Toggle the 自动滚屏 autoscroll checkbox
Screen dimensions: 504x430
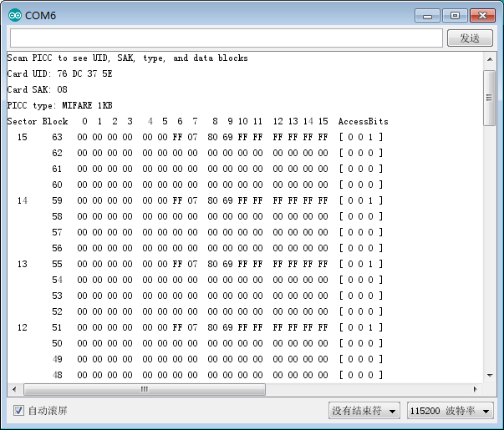click(18, 410)
